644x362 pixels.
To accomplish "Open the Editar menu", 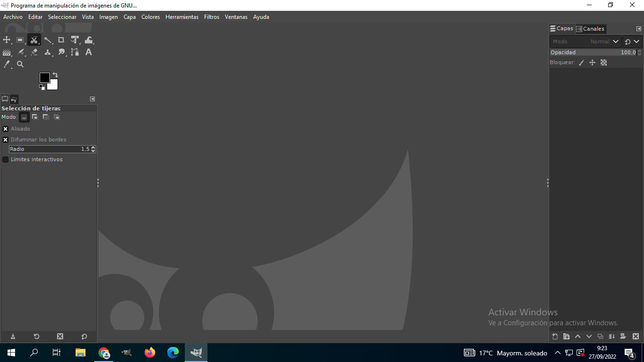I will [x=35, y=17].
